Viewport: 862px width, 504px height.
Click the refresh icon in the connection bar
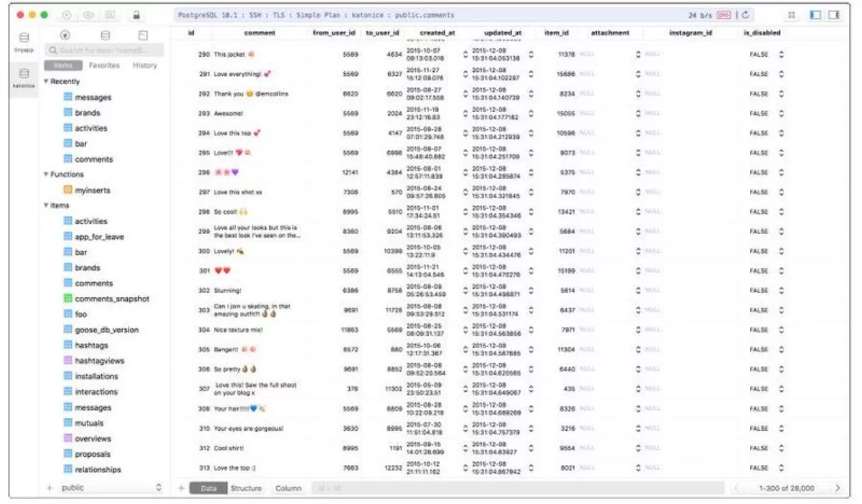click(746, 14)
